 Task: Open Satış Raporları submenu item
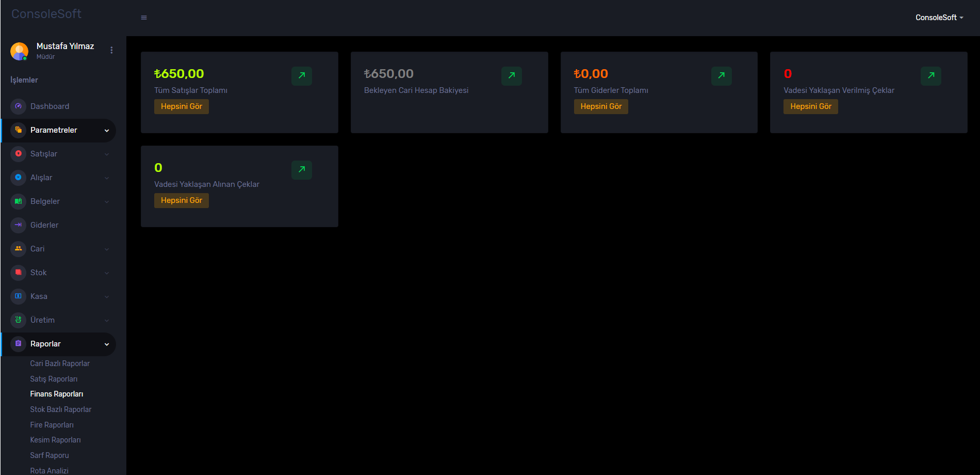[x=54, y=379]
